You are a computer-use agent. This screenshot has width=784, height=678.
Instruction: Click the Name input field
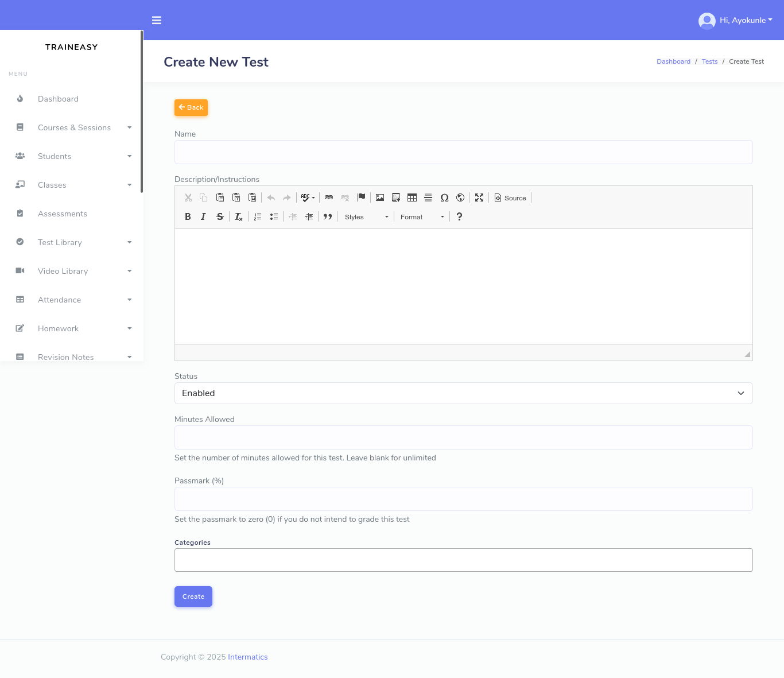tap(463, 152)
